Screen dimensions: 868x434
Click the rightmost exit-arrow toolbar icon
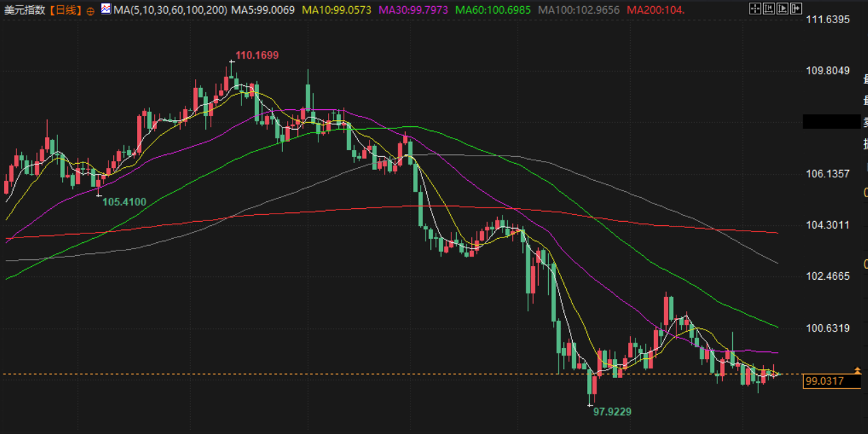[796, 9]
